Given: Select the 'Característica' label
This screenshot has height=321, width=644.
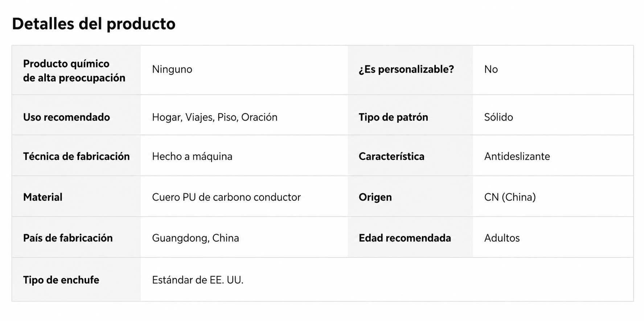Looking at the screenshot, I should pos(391,156).
